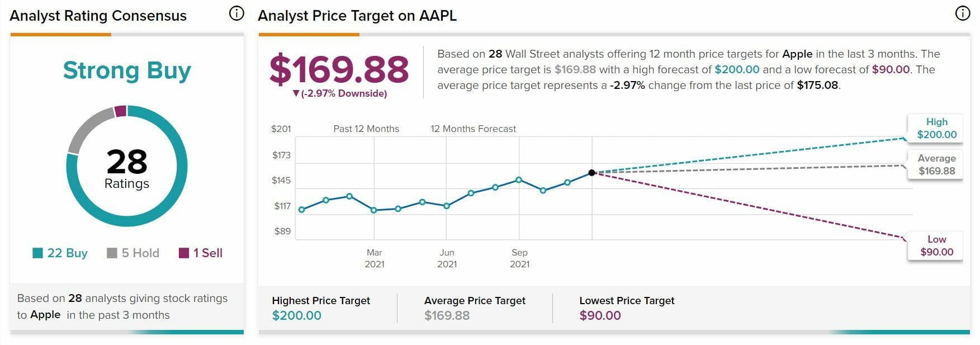Click the large $169.88 price target

[339, 70]
